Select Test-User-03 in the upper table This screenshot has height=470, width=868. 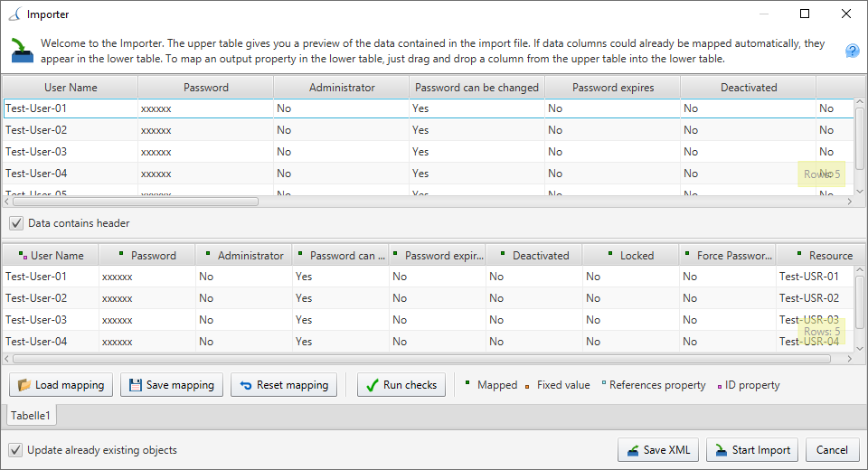pyautogui.click(x=36, y=151)
